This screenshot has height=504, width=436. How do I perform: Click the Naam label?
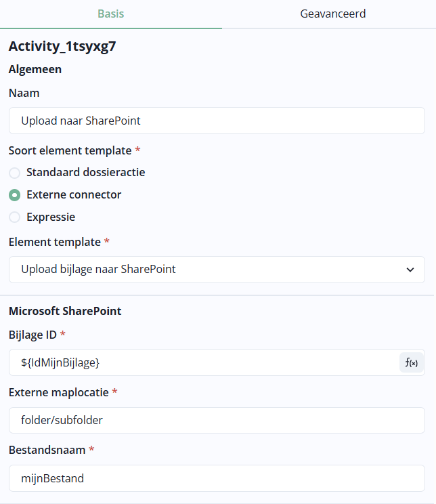(x=24, y=93)
